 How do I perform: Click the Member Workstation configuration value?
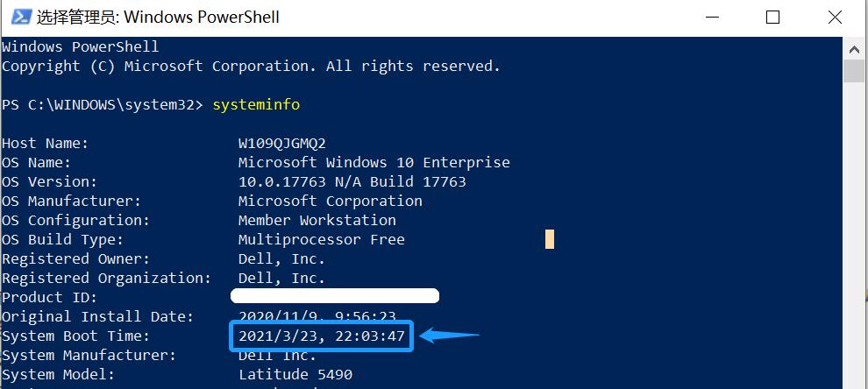(317, 220)
